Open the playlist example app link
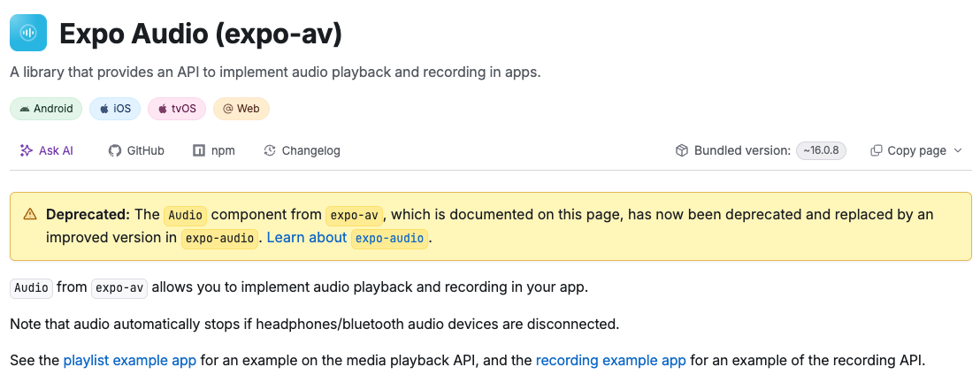The image size is (980, 390). point(130,361)
